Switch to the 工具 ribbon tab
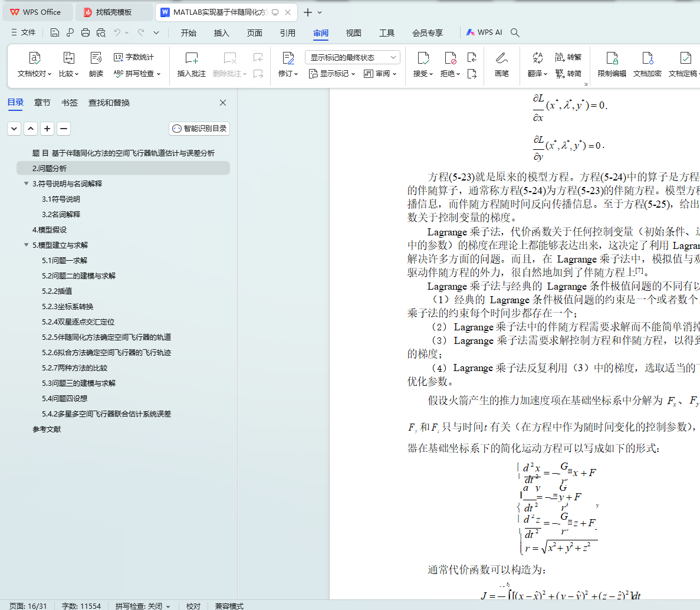 [387, 33]
